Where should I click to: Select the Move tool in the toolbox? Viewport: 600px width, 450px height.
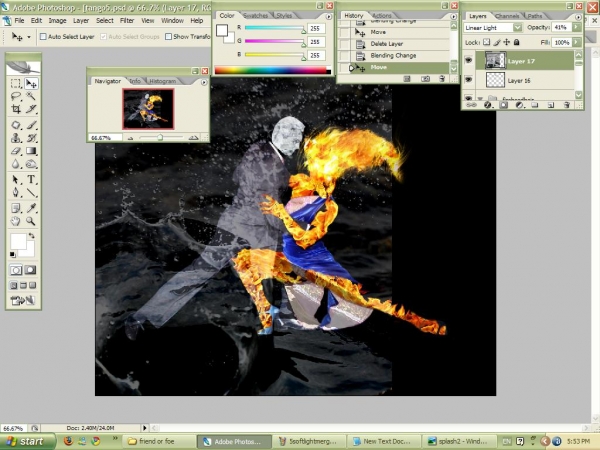coord(31,83)
